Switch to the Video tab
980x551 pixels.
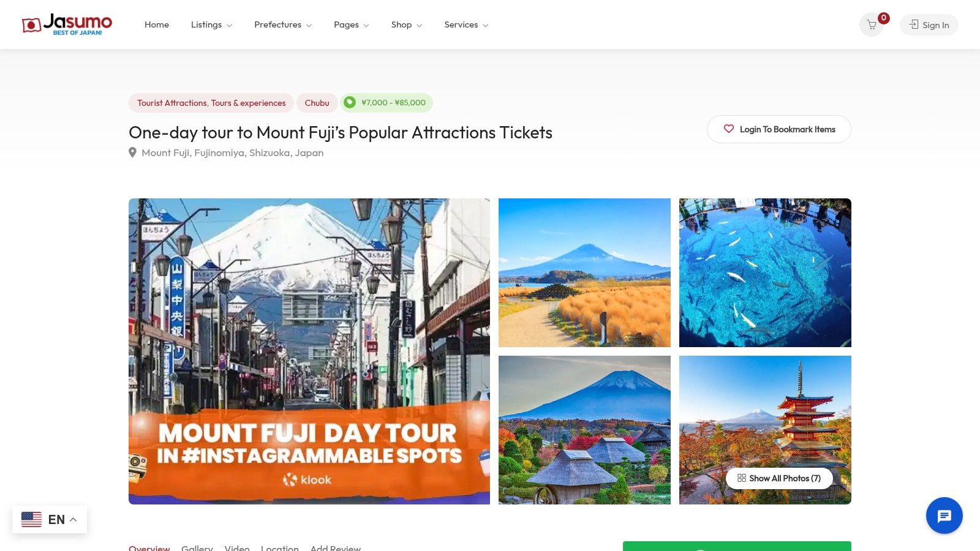[237, 547]
